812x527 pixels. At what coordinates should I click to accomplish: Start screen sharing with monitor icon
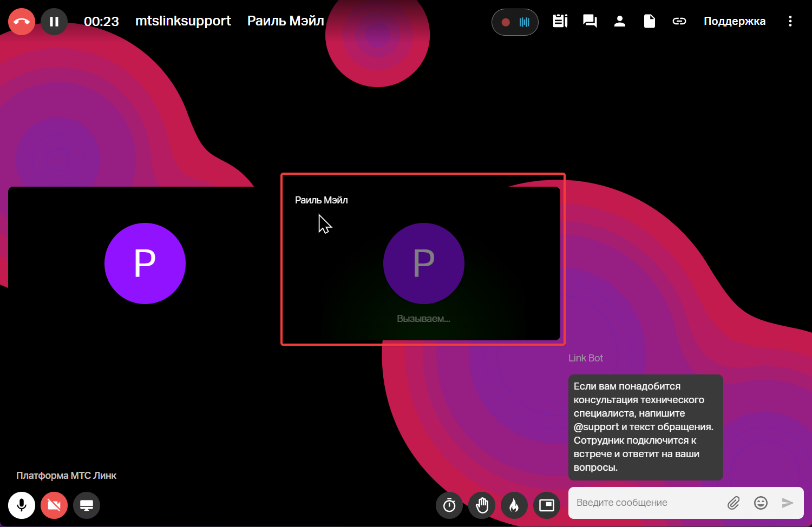point(87,505)
